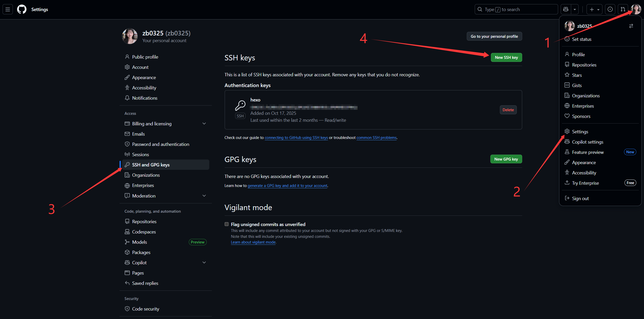This screenshot has height=319, width=644.
Task: Open the issues icon in header
Action: tap(610, 10)
